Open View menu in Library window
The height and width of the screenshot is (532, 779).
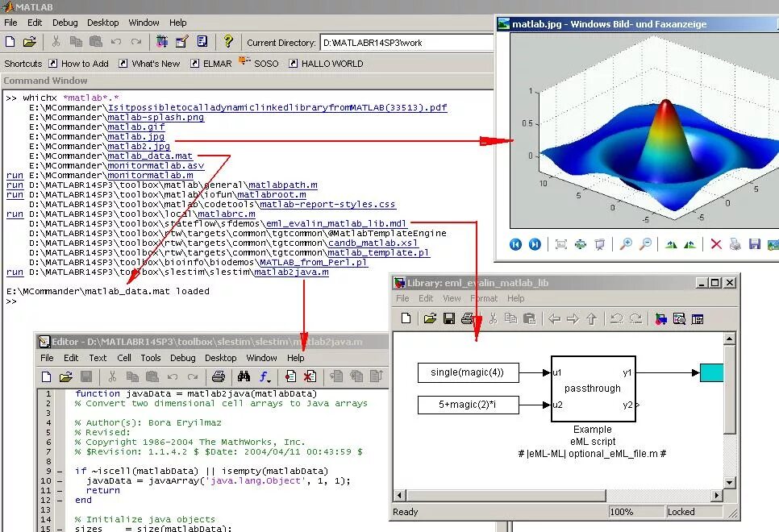pyautogui.click(x=452, y=298)
